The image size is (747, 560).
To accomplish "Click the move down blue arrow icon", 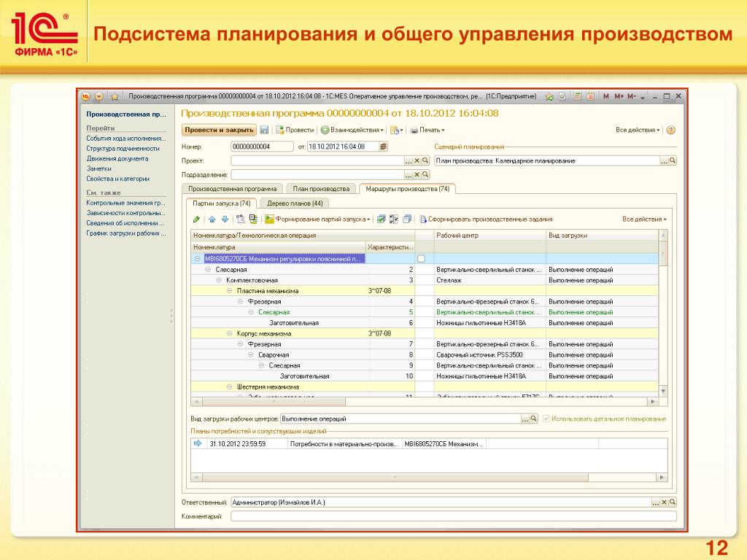I will (x=225, y=219).
